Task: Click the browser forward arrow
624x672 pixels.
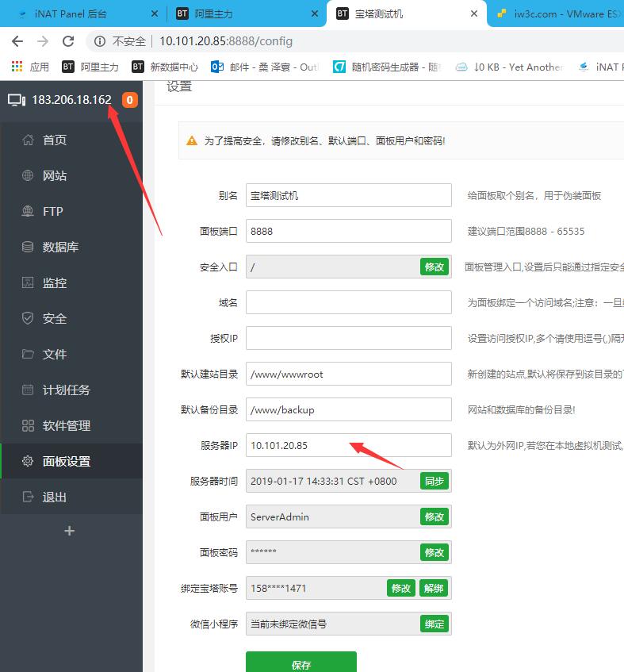Action: pyautogui.click(x=43, y=41)
